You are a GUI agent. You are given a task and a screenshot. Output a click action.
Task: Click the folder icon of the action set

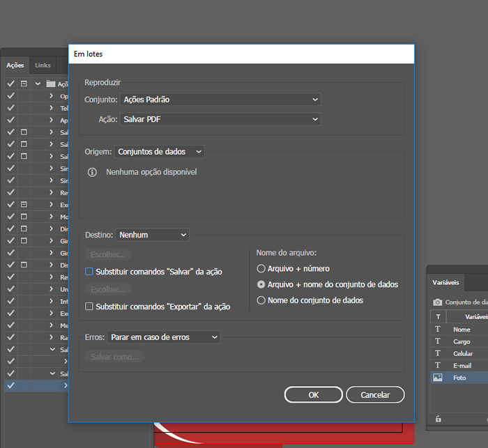pyautogui.click(x=50, y=84)
